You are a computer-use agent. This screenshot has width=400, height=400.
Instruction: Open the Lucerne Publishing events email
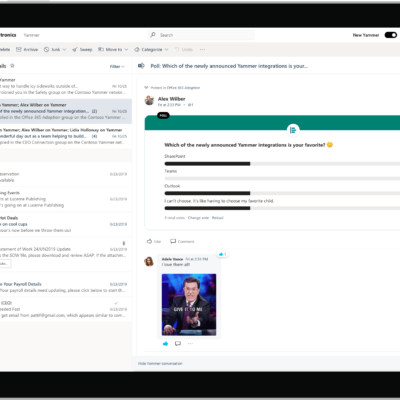tap(66, 199)
